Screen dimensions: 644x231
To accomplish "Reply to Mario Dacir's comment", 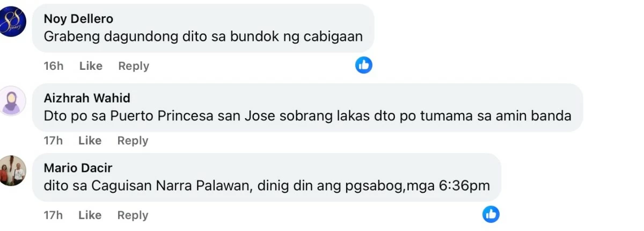I will (133, 215).
